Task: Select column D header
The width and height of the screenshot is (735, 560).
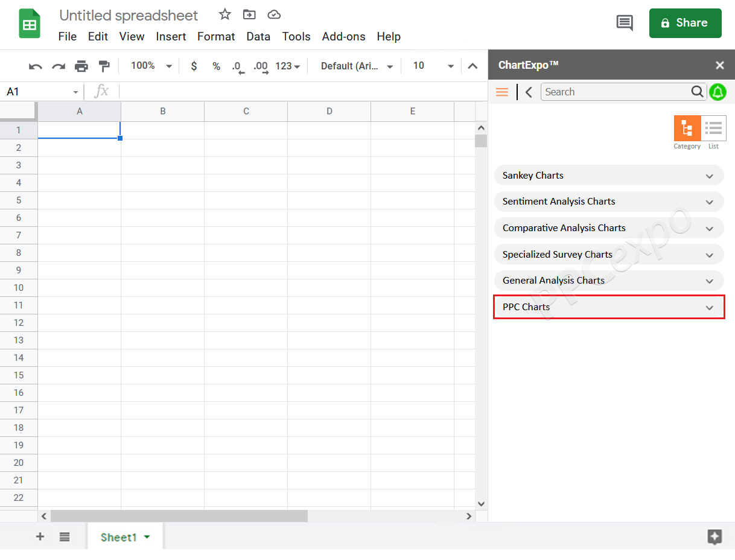Action: point(329,112)
